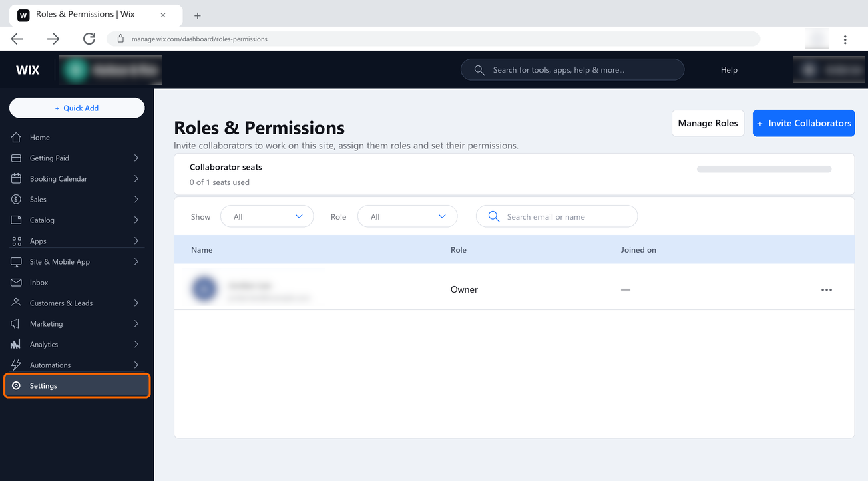Expand the Site & Mobile App chevron

pyautogui.click(x=136, y=262)
